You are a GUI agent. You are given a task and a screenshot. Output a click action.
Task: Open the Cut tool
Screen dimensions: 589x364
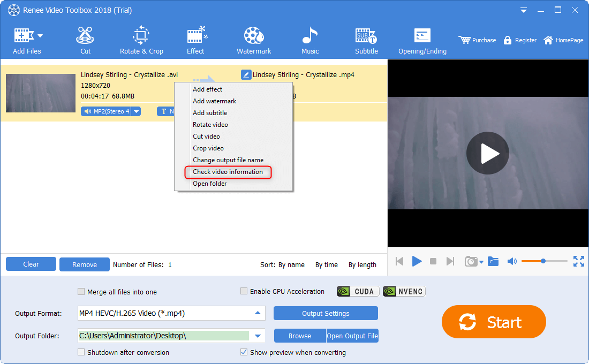coord(85,41)
